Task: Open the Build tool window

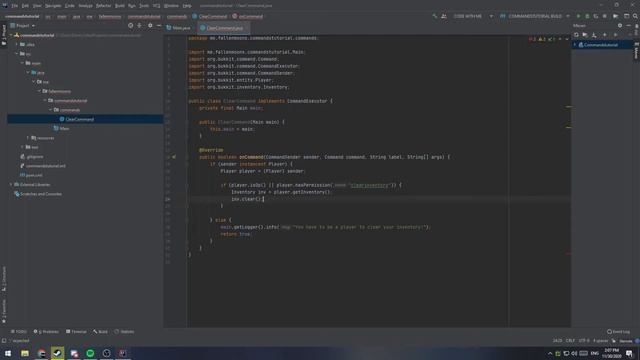Action: coord(100,331)
